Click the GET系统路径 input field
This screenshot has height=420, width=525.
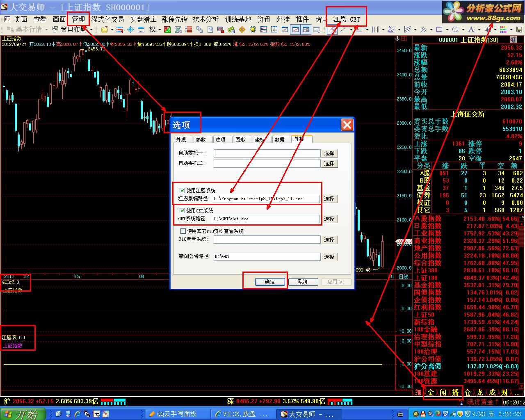[267, 219]
